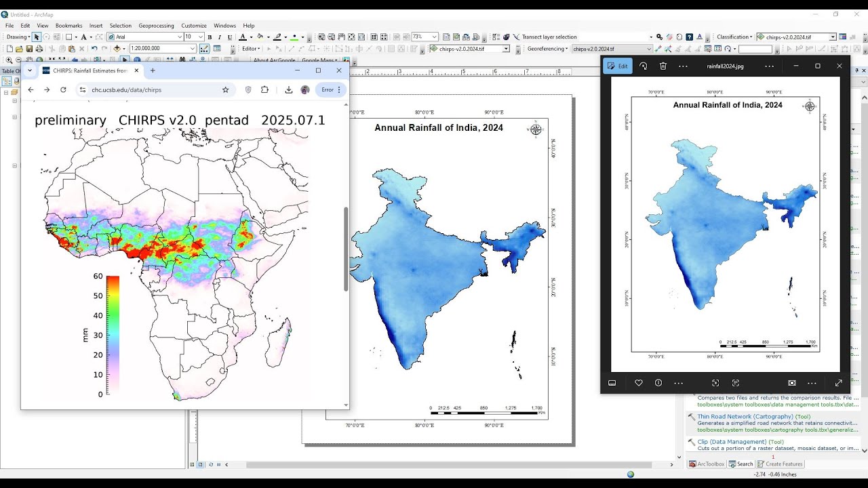The height and width of the screenshot is (488, 868).
Task: Show image info in Photos viewer
Action: coord(658,383)
